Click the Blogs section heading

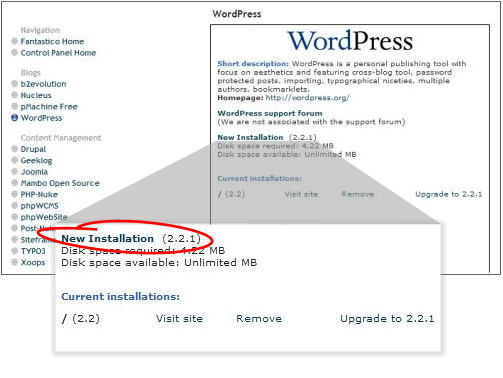pos(31,73)
